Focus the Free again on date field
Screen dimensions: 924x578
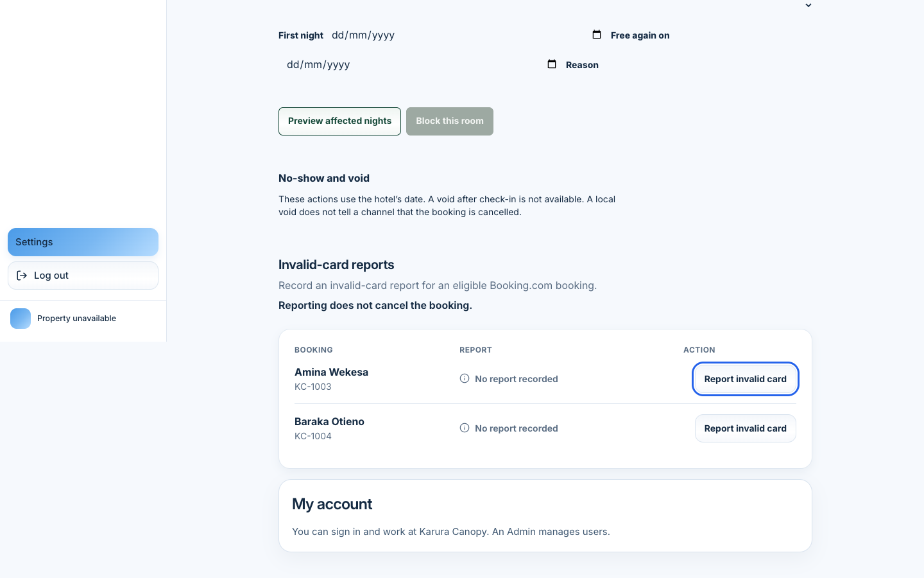(422, 65)
